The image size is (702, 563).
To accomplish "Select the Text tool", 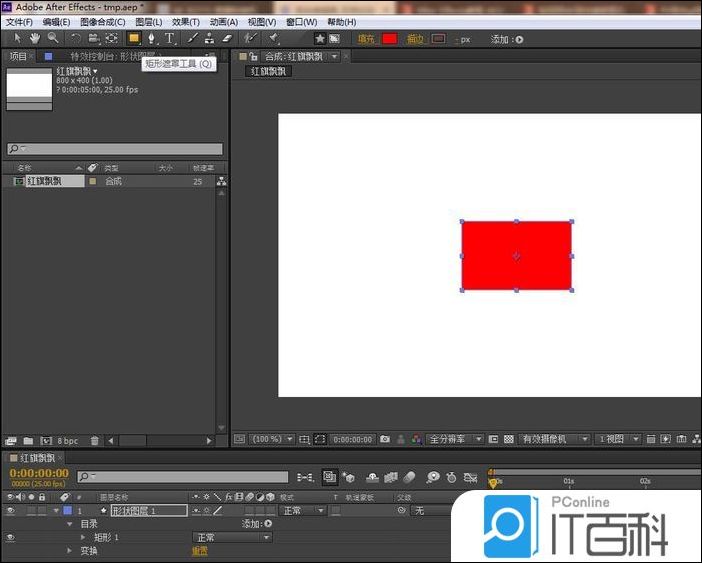I will click(169, 39).
